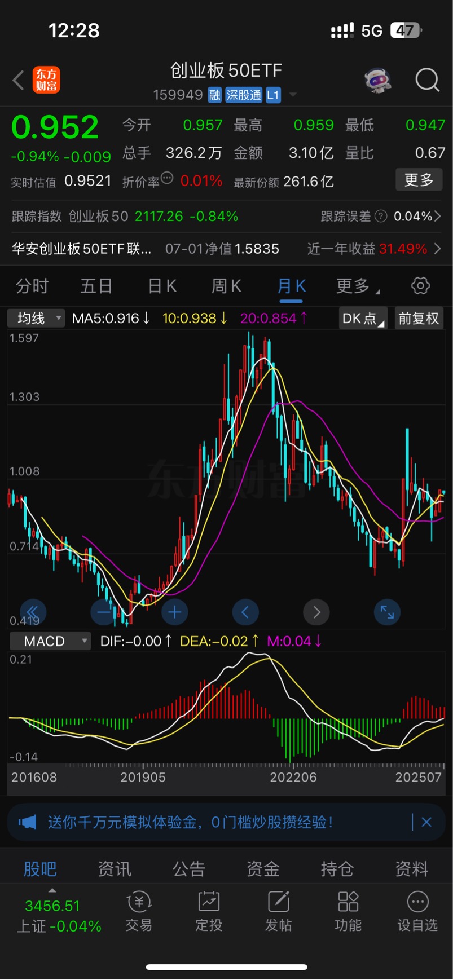Tap MA20 0.854 magenta value
Image resolution: width=453 pixels, height=980 pixels.
(x=274, y=318)
